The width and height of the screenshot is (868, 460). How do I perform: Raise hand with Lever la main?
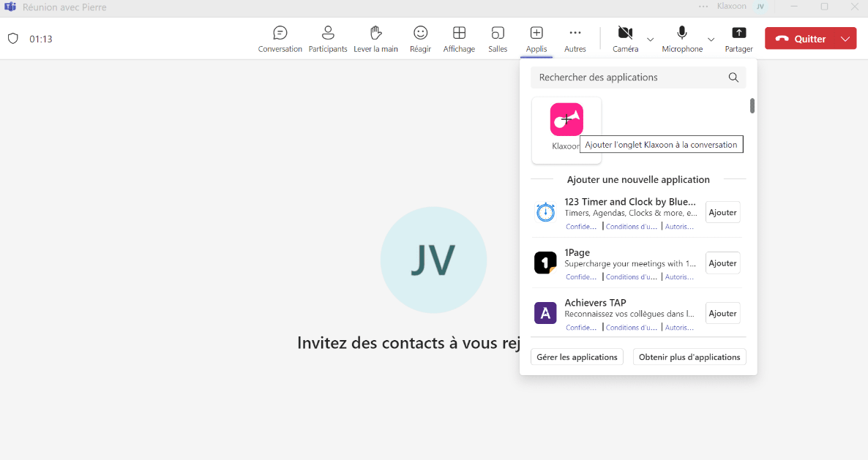point(375,39)
